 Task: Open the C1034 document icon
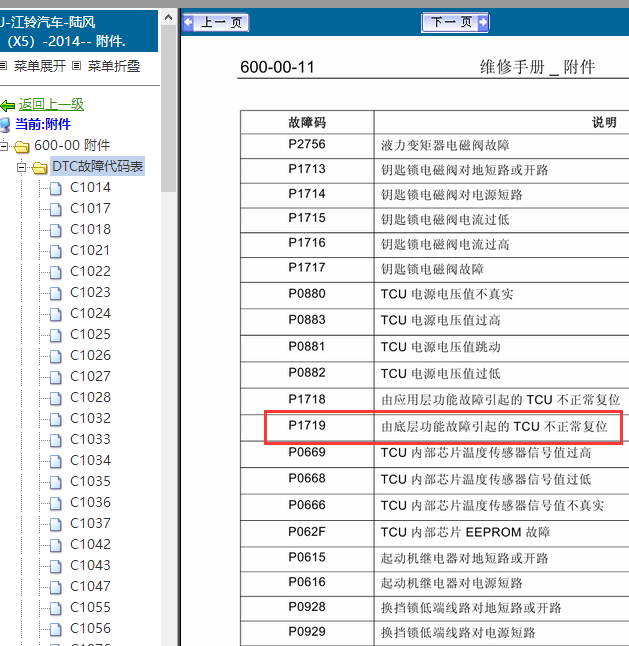56,461
